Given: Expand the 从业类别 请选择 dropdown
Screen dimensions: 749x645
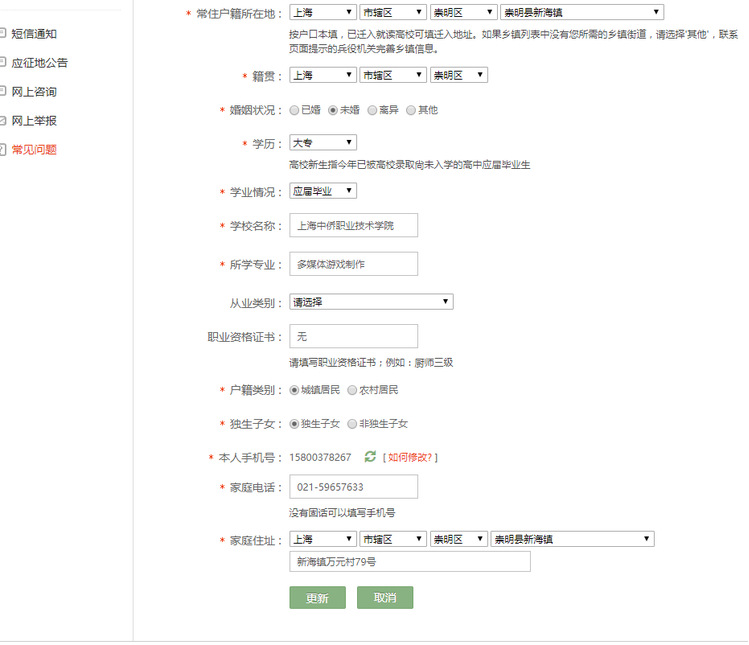Looking at the screenshot, I should 370,301.
